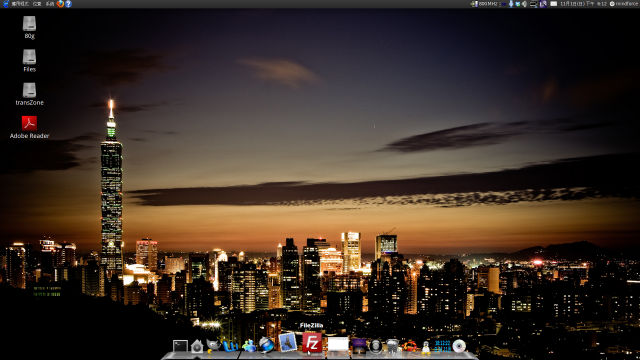Open the messenger buddies icon in dock
Viewport: 640px width, 360px height.
[249, 346]
